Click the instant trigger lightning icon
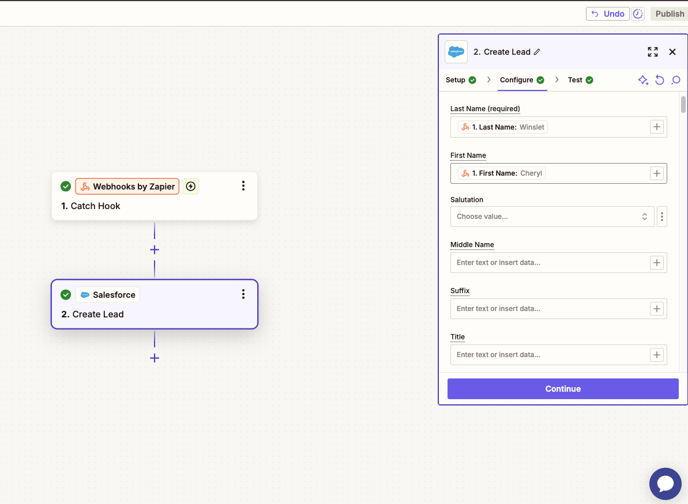688x504 pixels. (x=191, y=186)
